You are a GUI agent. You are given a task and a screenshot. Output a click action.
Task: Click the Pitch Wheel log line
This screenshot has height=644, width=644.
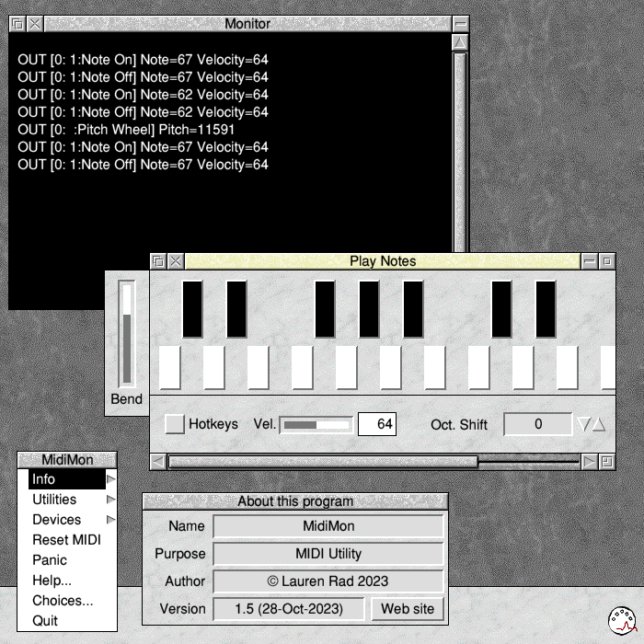(126, 130)
